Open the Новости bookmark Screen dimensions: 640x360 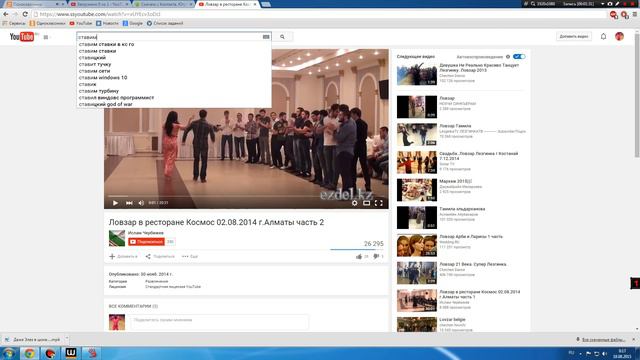coord(107,24)
